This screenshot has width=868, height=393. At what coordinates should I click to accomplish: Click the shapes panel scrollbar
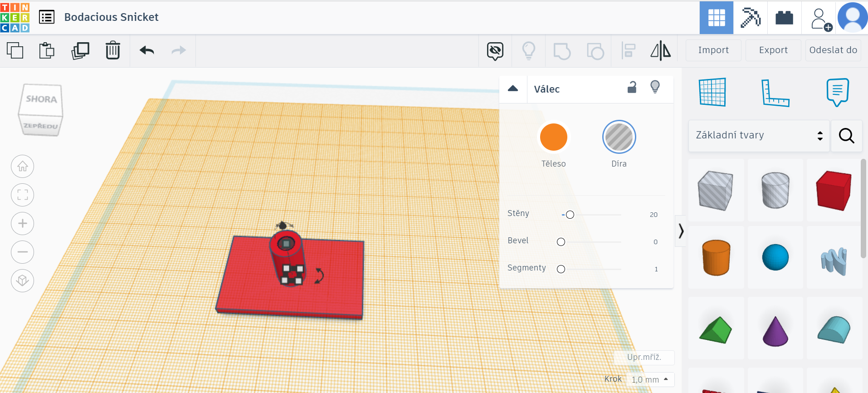863,209
